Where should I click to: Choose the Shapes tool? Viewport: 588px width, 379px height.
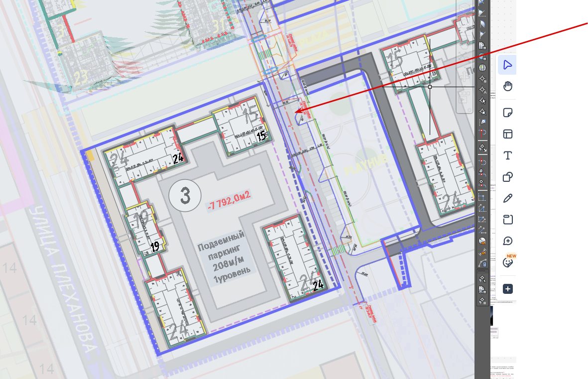507,177
